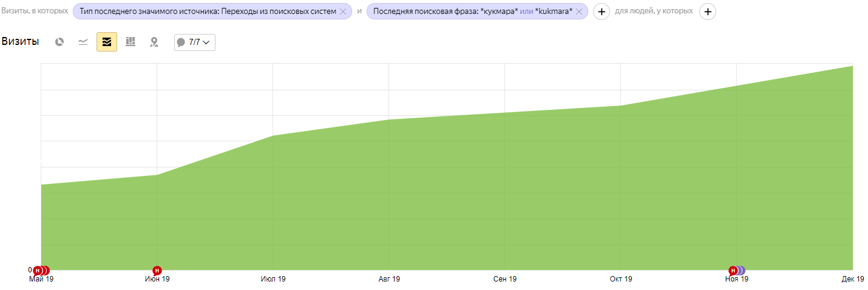
Task: Open the red annotation marker at Июн 19
Action: (x=157, y=270)
